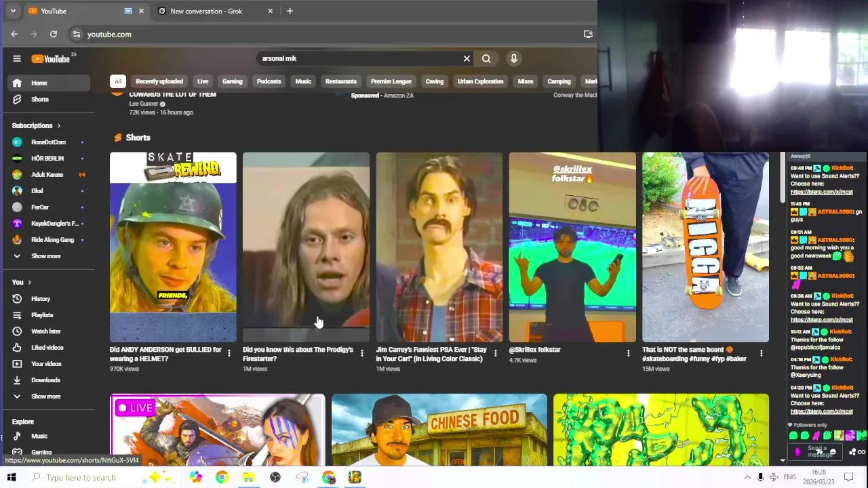Open File Explorer from the taskbar
The width and height of the screenshot is (868, 488).
pos(248,477)
